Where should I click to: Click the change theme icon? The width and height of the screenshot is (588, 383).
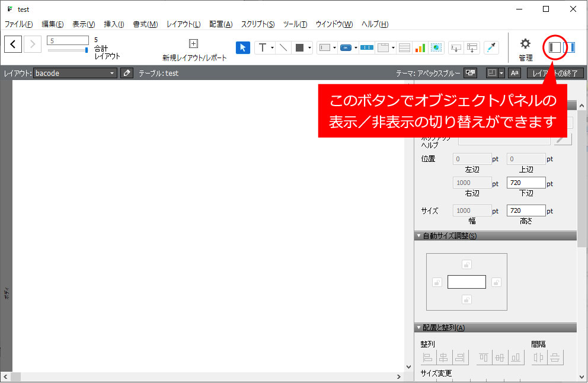click(x=470, y=73)
